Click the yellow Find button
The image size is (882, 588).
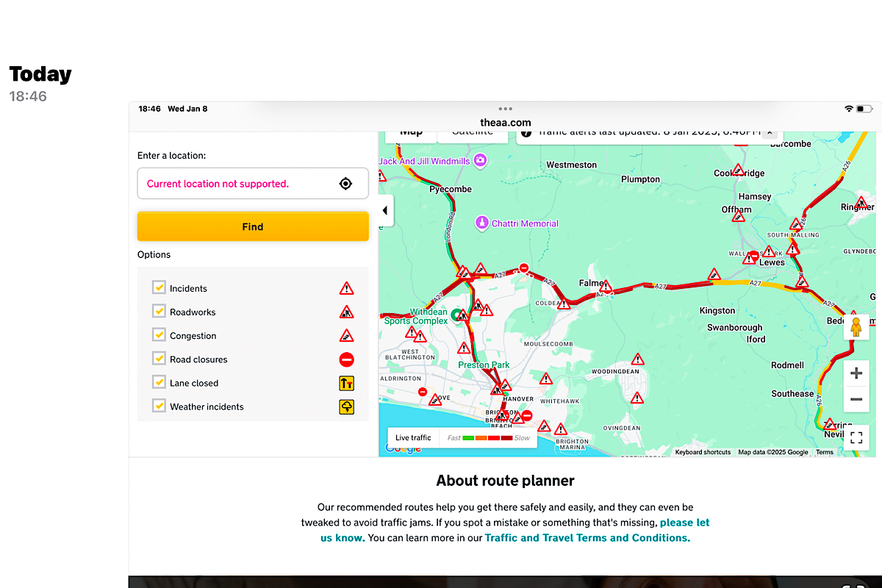pyautogui.click(x=253, y=226)
